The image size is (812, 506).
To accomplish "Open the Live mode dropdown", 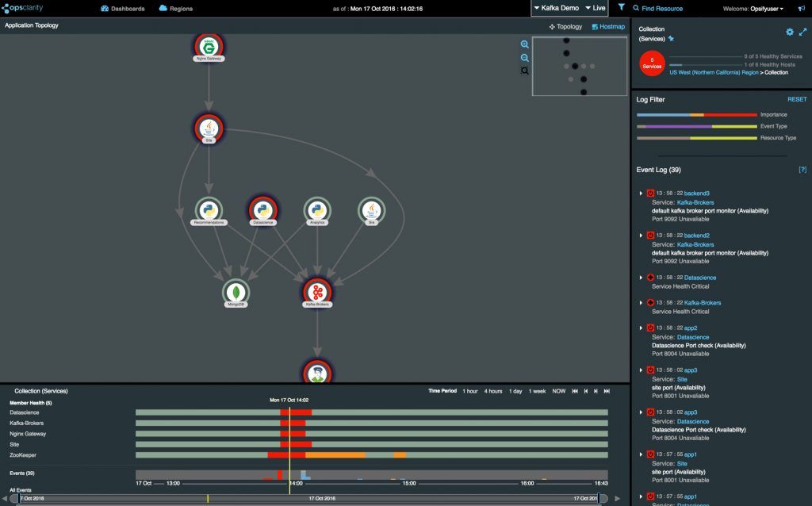I will click(x=596, y=8).
